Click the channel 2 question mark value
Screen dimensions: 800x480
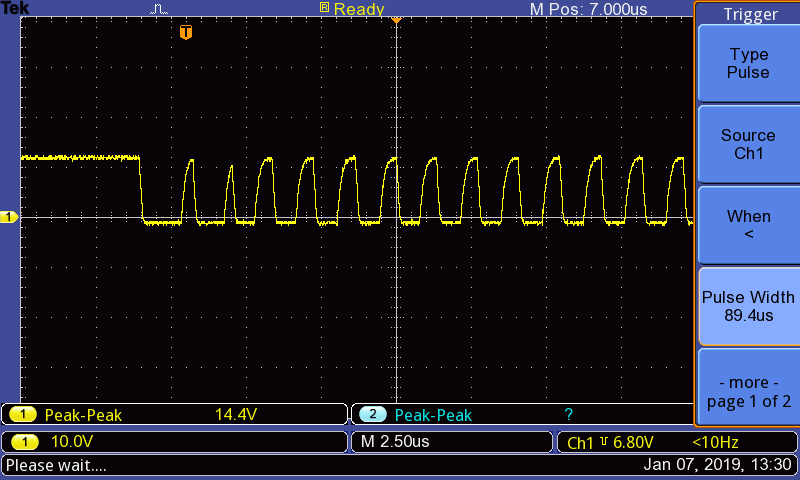tap(568, 414)
